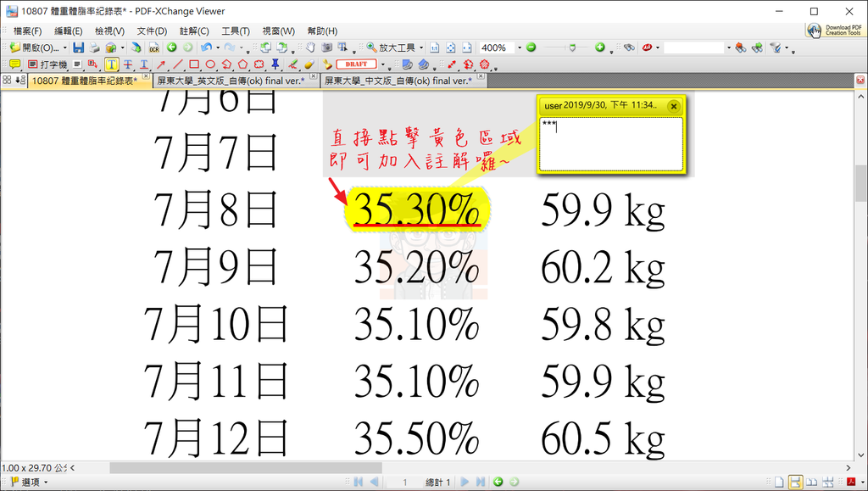
Task: Select the Pencil drawing tool
Action: pos(292,64)
